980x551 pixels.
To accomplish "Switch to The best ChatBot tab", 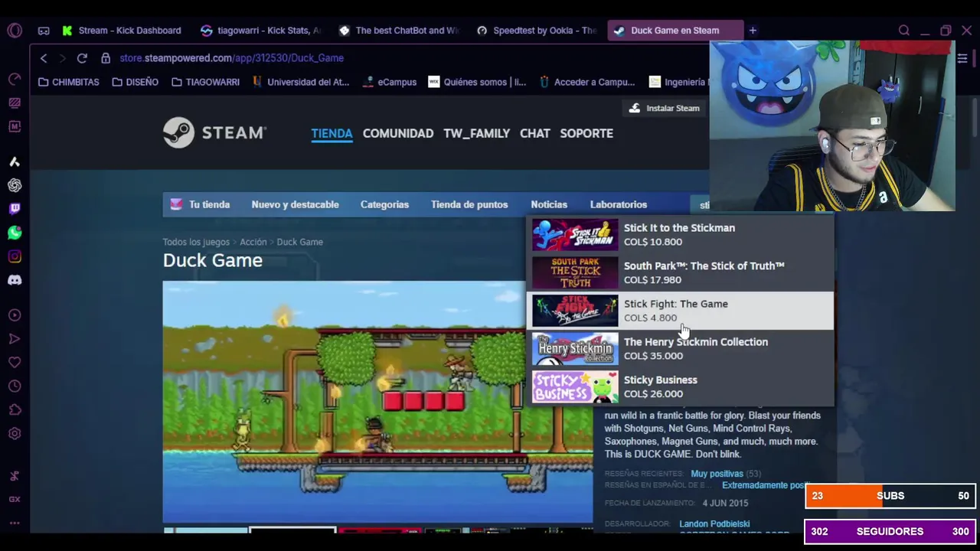I will [x=398, y=31].
